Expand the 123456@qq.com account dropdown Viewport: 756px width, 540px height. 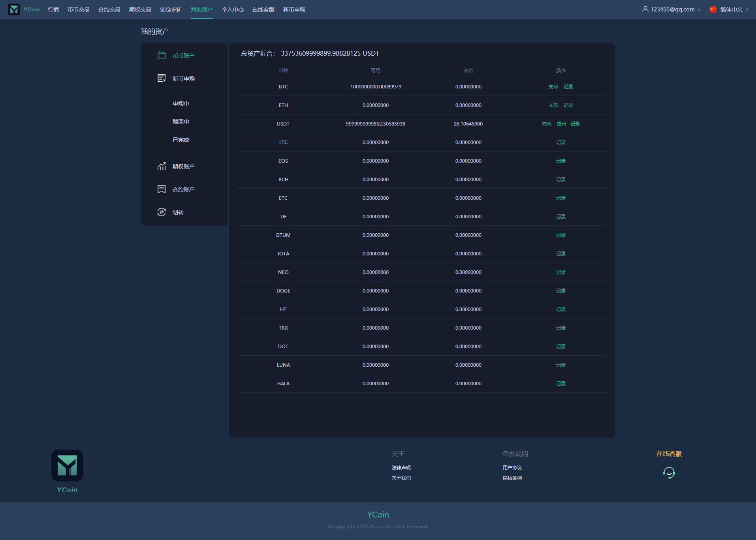(x=672, y=9)
